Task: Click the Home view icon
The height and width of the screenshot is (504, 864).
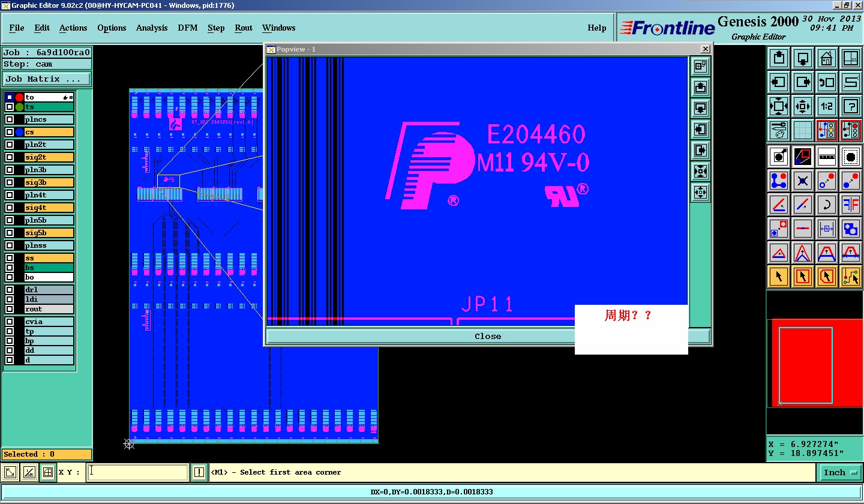Action: 827,59
